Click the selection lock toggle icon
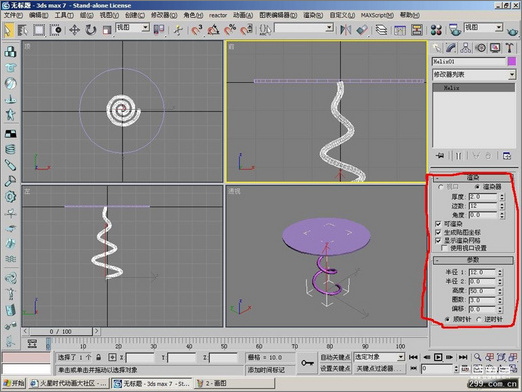This screenshot has width=522, height=392. [98, 357]
